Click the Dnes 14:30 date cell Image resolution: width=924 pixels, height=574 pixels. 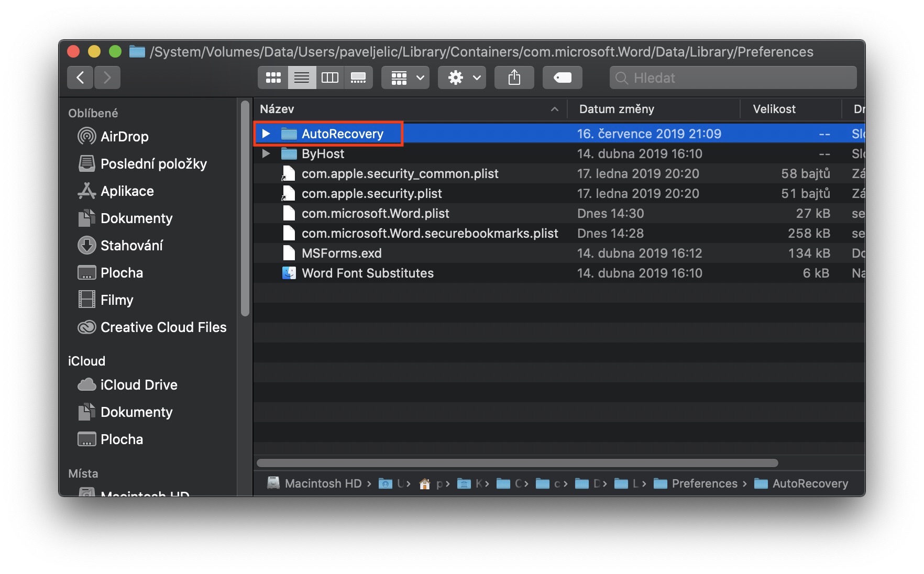pyautogui.click(x=611, y=213)
